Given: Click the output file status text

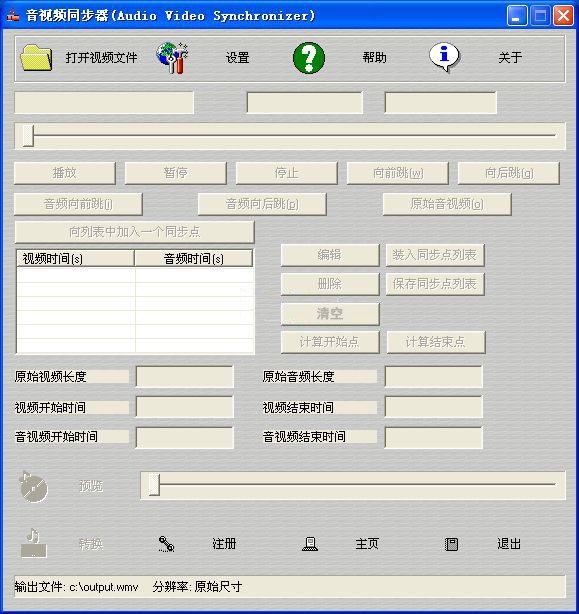Looking at the screenshot, I should click(x=77, y=587).
